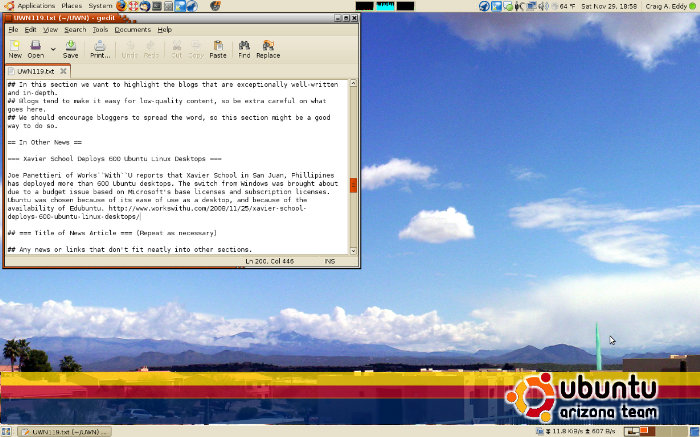Open the Applications menu in top panel
Viewport: 700px width, 437px height.
30,6
